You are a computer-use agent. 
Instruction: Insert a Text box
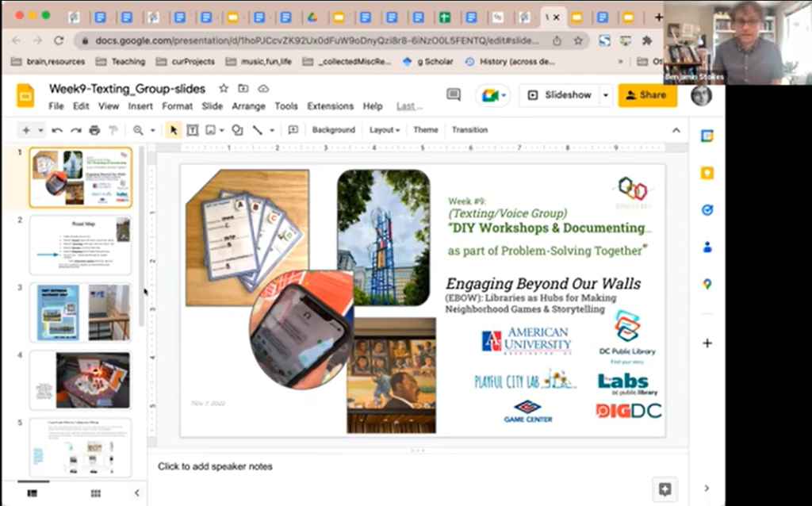192,131
